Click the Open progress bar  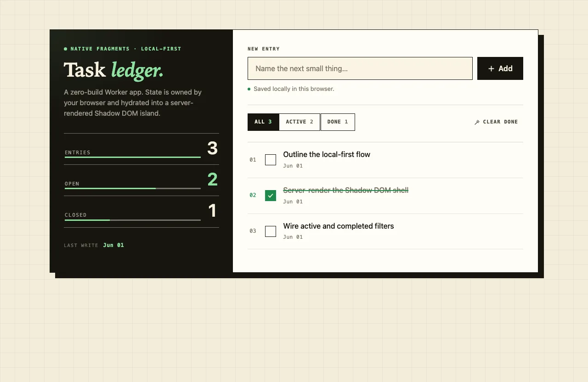point(133,188)
